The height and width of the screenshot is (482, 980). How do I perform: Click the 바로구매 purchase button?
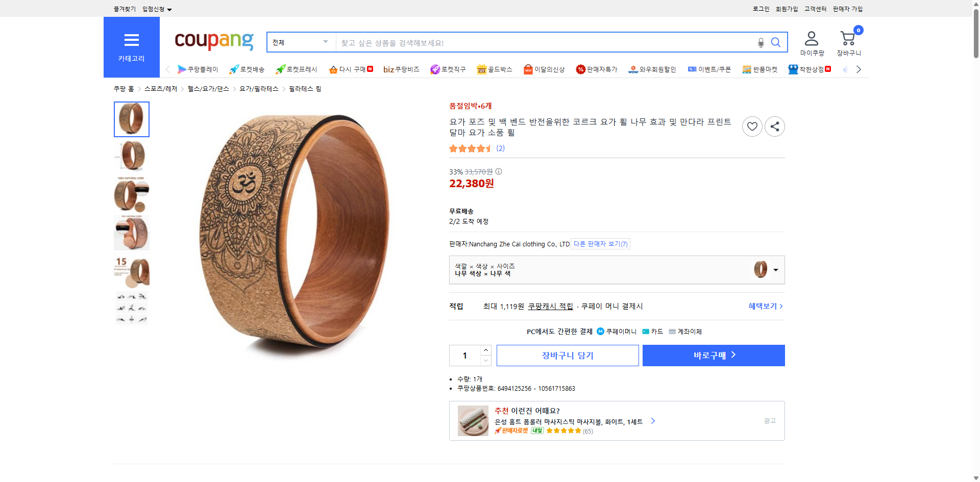click(x=713, y=355)
